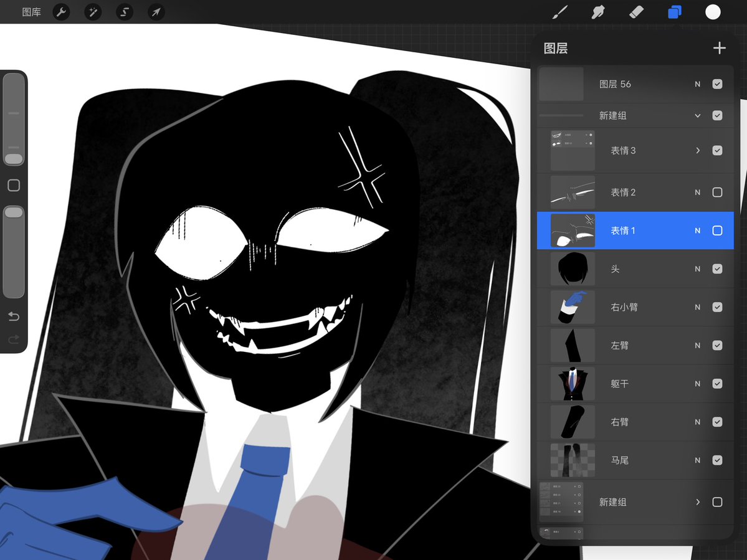Tap the 图层 panel title
747x560 pixels.
556,48
